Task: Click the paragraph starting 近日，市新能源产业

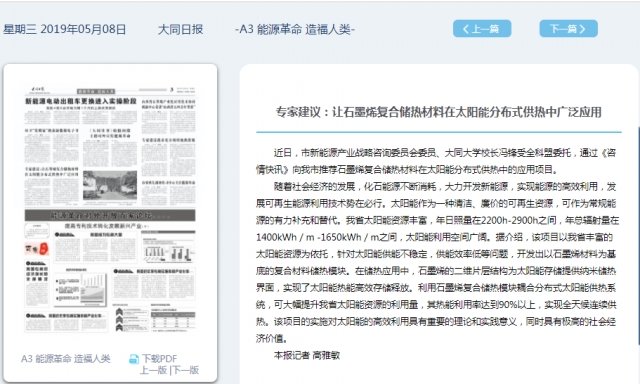Action: click(x=436, y=161)
